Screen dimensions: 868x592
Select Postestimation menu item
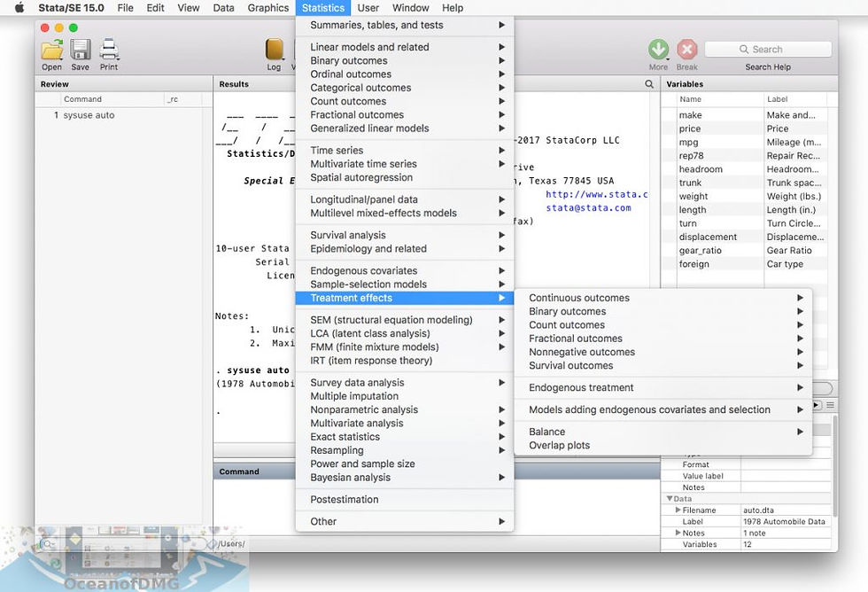point(405,499)
